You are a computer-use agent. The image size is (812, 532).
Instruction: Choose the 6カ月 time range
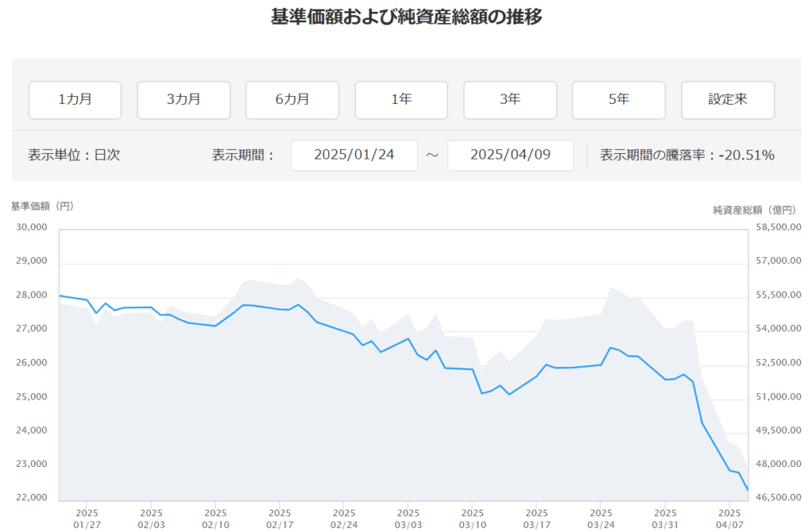293,100
